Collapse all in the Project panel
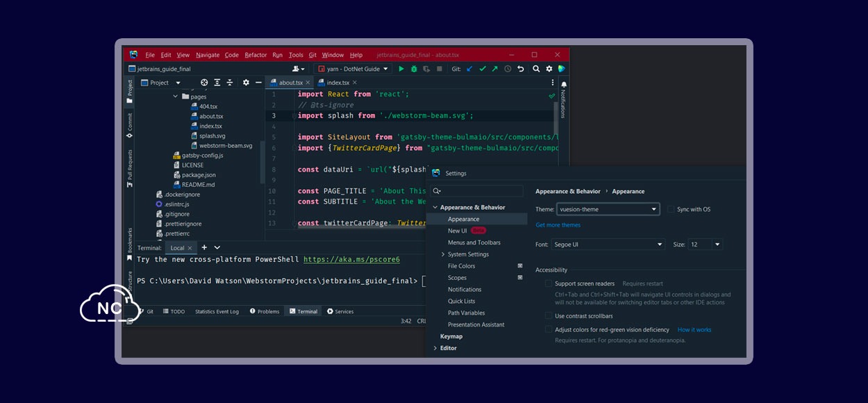The width and height of the screenshot is (868, 403). [230, 83]
